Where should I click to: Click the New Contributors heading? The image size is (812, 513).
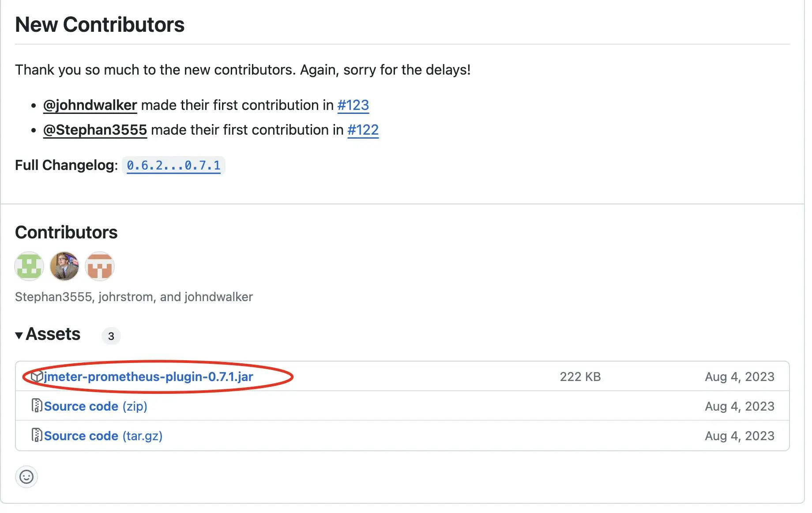click(x=100, y=25)
